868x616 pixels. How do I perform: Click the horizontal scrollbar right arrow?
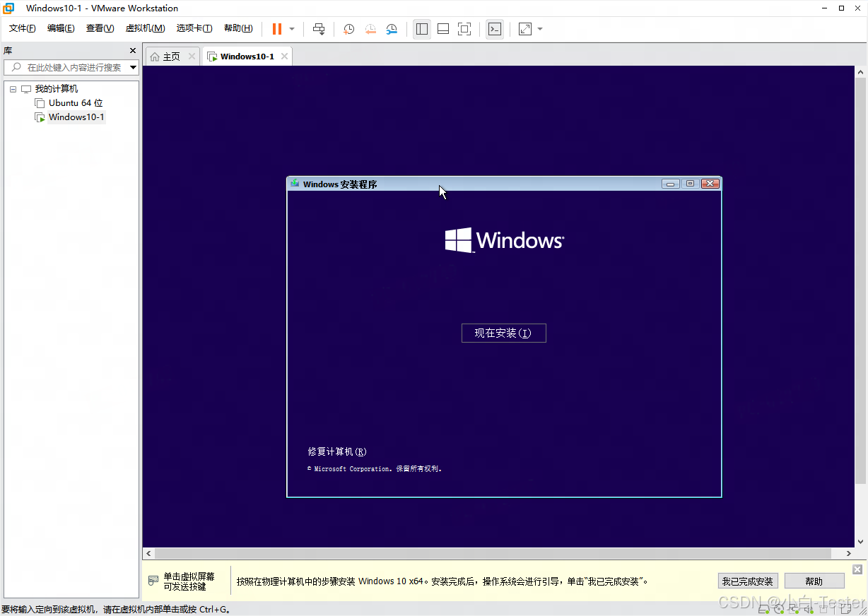tap(850, 554)
